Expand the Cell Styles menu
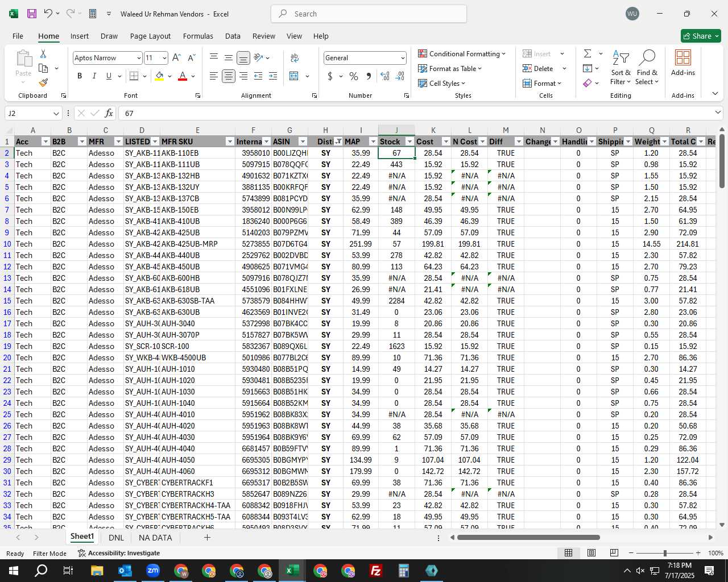 click(442, 83)
